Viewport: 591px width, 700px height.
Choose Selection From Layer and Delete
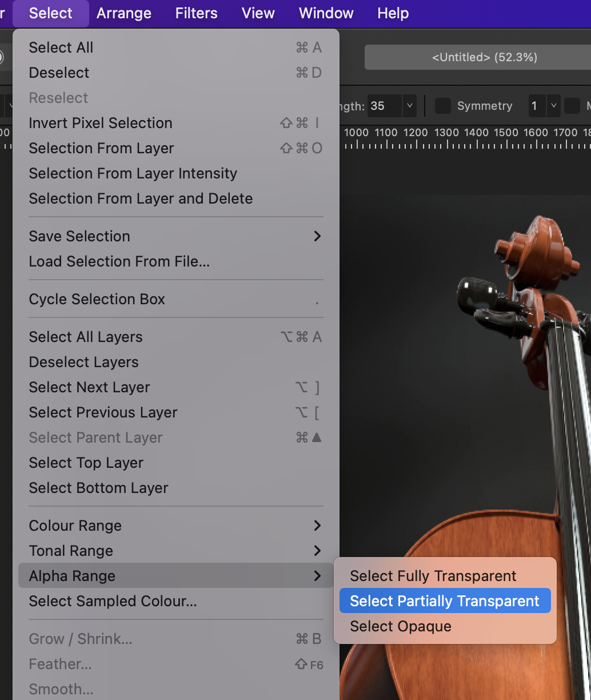[x=141, y=198]
